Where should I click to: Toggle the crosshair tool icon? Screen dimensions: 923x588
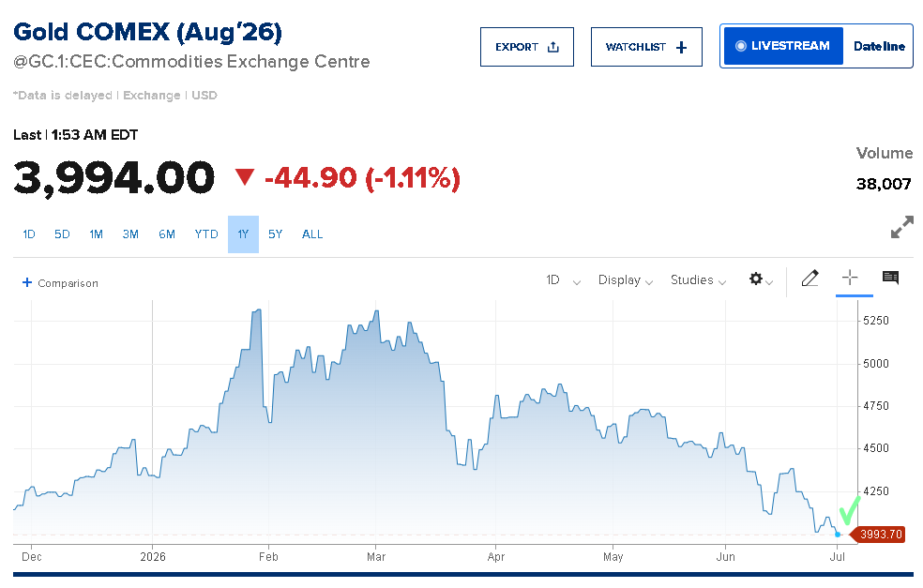click(850, 278)
